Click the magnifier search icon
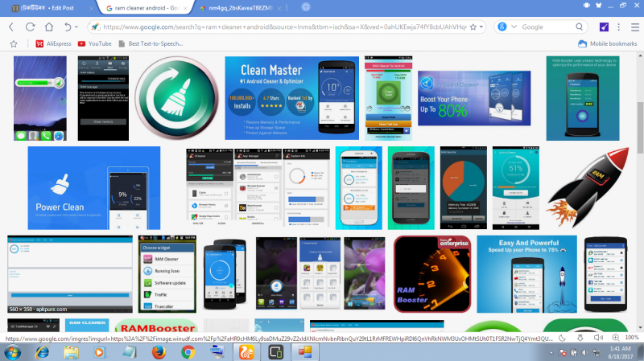 click(579, 27)
